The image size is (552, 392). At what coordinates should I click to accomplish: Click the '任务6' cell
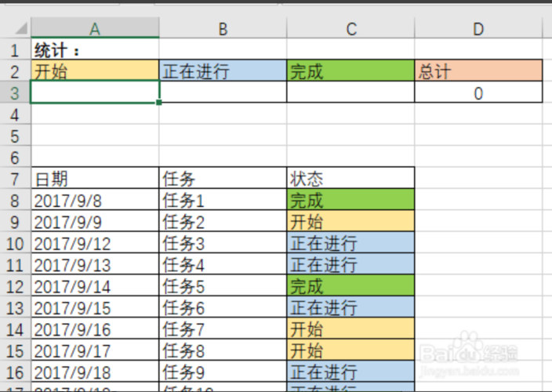pos(223,307)
